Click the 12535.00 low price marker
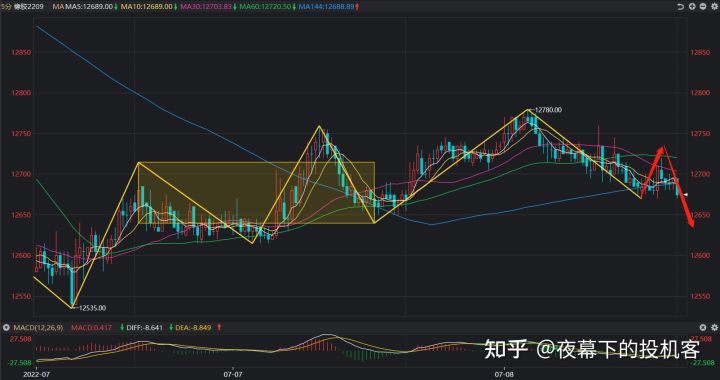 point(92,308)
